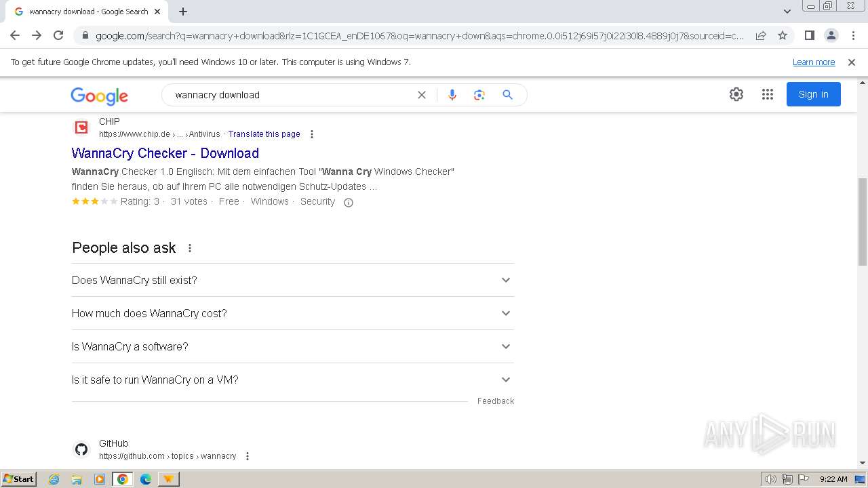
Task: Switch to Chrome in the taskbar
Action: (x=123, y=479)
